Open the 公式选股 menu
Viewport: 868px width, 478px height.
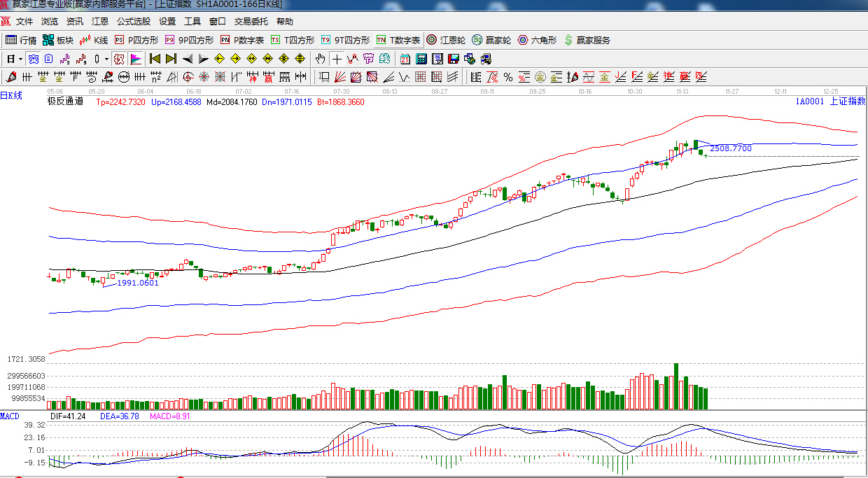click(133, 22)
